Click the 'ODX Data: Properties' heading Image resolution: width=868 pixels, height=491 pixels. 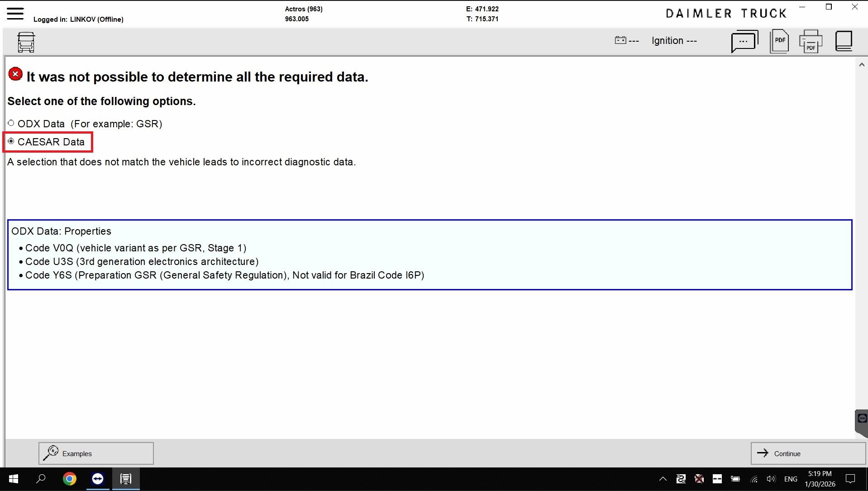pyautogui.click(x=61, y=231)
